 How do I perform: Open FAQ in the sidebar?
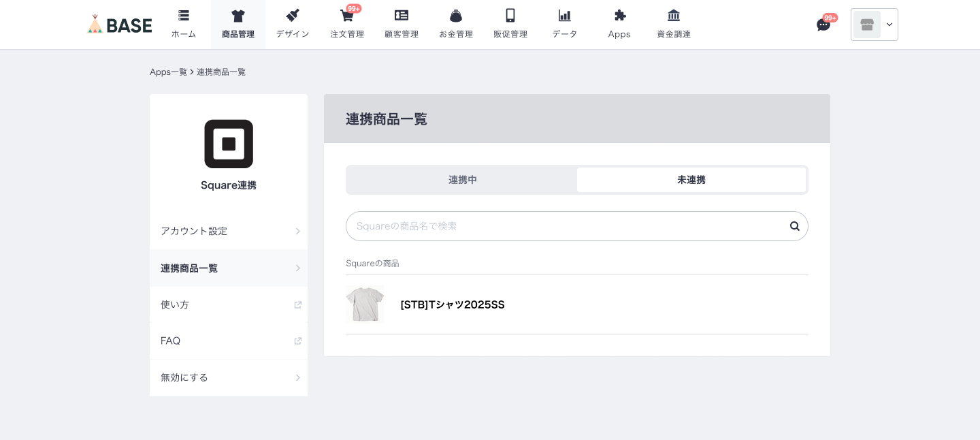coord(229,341)
